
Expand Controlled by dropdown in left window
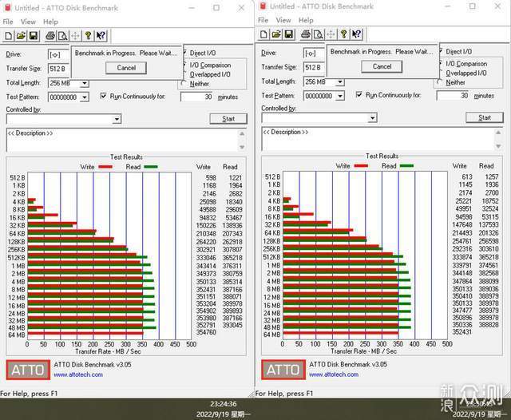point(117,119)
